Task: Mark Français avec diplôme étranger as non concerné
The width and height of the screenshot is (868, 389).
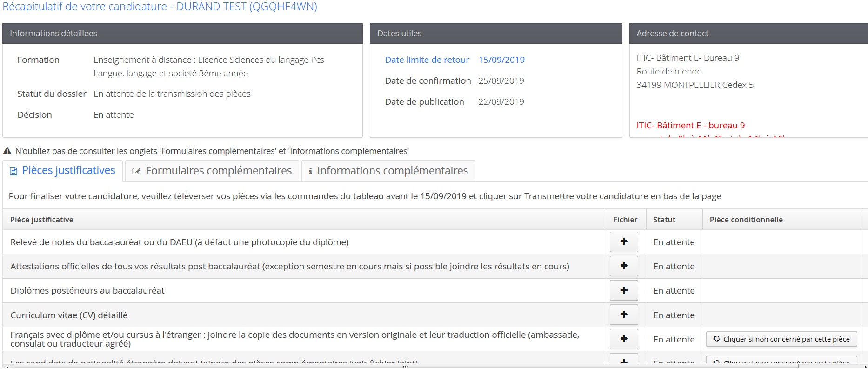Action: (x=781, y=339)
